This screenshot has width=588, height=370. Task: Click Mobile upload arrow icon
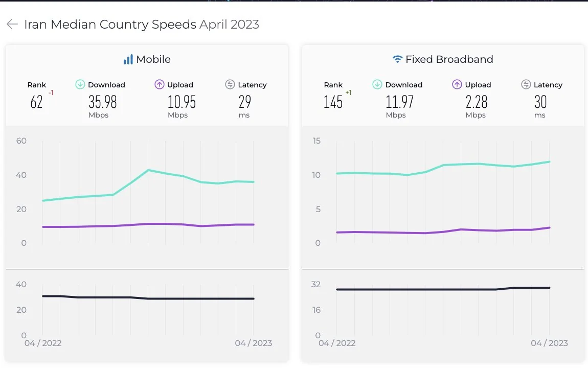tap(159, 85)
